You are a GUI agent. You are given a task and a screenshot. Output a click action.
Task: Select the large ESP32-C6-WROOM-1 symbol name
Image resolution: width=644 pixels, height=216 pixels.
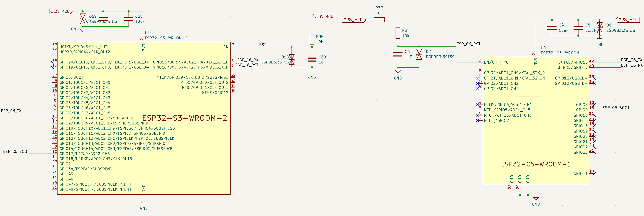point(536,164)
